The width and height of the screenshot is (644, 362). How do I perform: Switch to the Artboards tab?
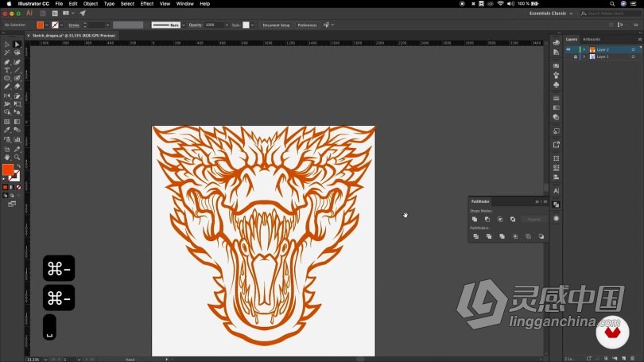click(x=592, y=40)
